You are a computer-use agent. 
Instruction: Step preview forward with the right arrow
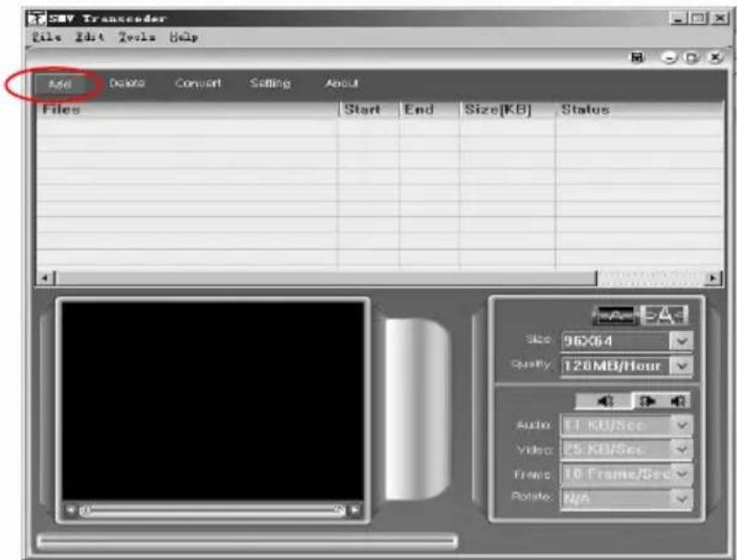tap(355, 510)
